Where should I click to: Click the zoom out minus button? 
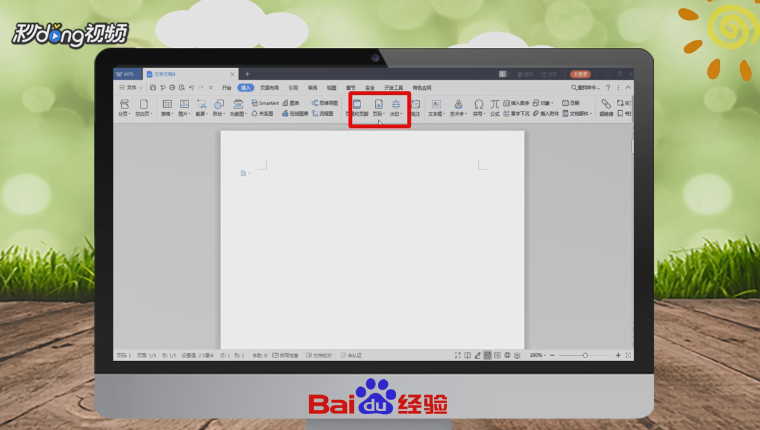[553, 355]
